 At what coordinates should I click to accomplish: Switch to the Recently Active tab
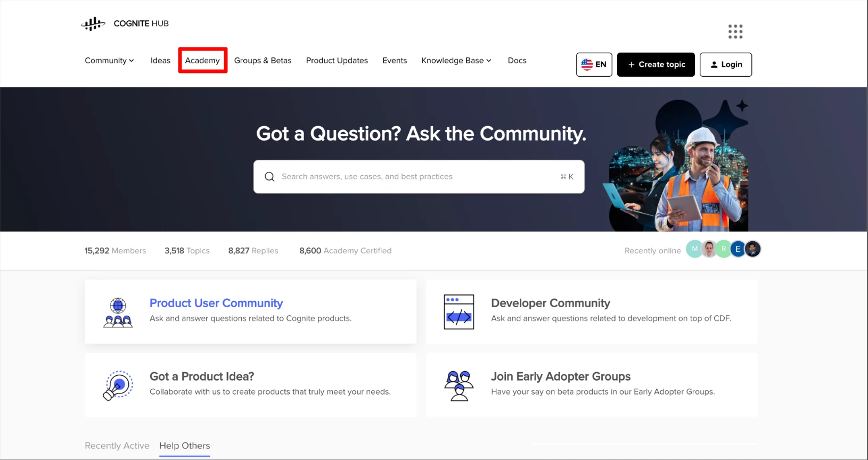point(117,446)
